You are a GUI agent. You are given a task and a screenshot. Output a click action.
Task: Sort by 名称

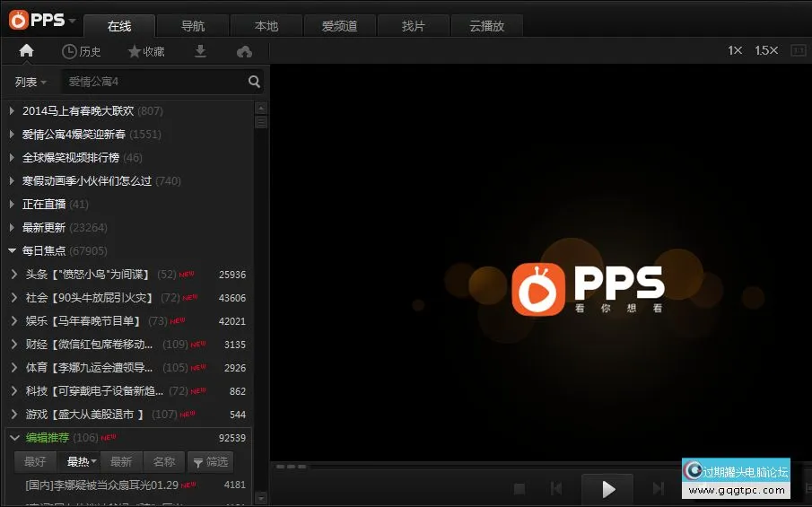163,462
